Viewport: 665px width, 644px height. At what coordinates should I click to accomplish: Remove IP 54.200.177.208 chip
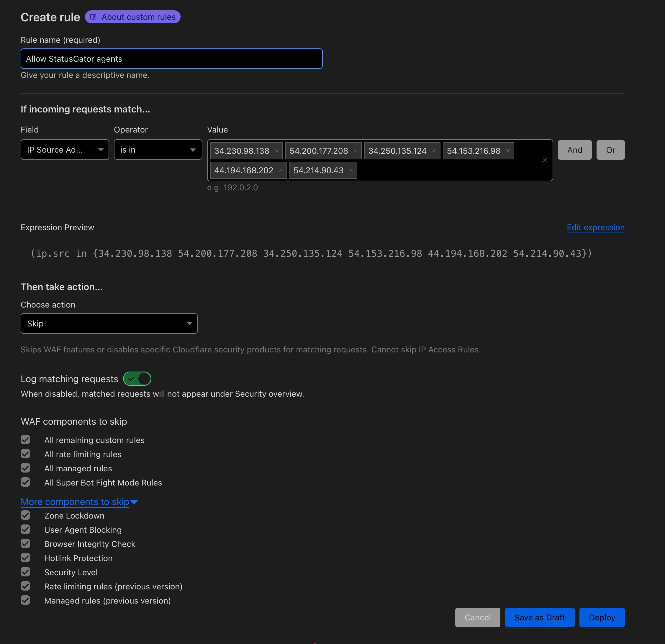tap(355, 151)
